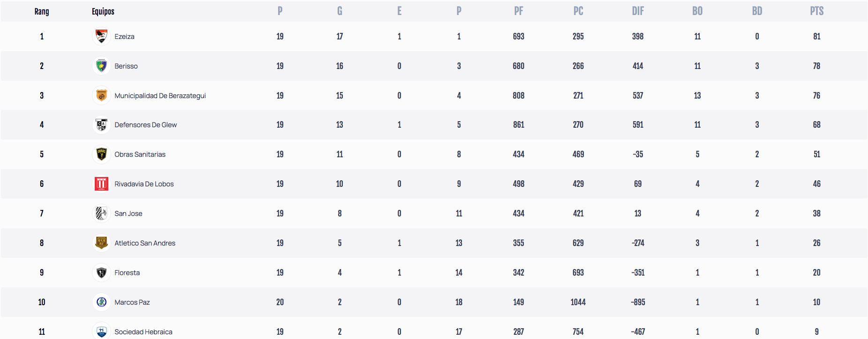The width and height of the screenshot is (868, 339).
Task: Click the Defensores De Glew crest
Action: coord(101,125)
